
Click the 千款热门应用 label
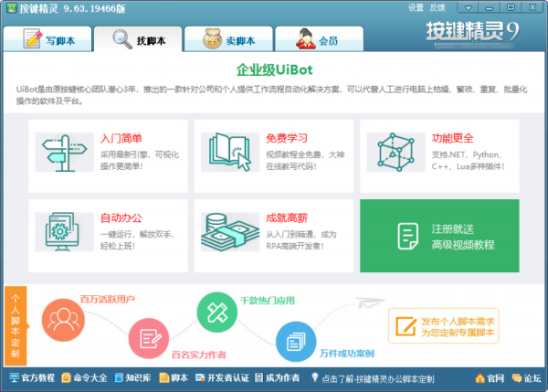coord(268,301)
